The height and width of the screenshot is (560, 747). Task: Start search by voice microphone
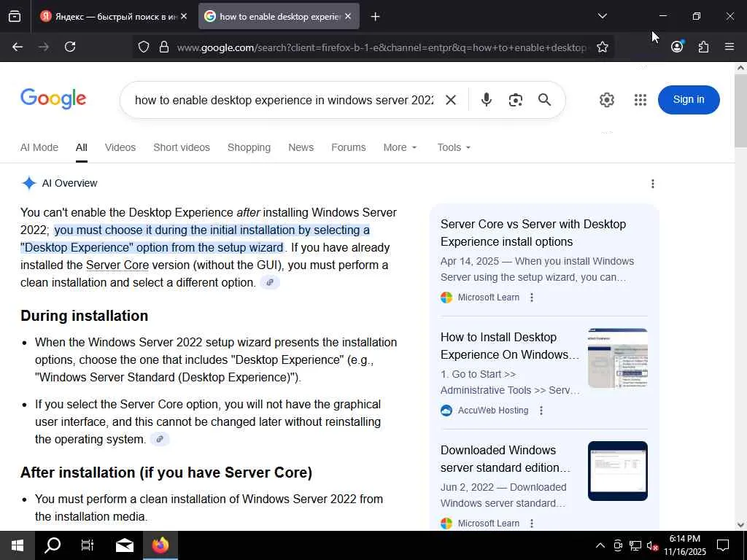tap(487, 100)
